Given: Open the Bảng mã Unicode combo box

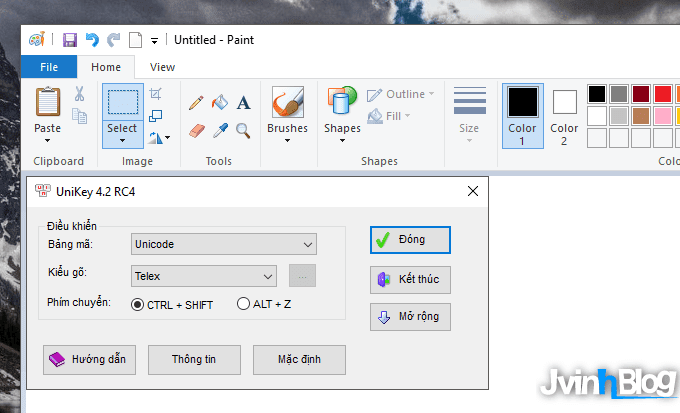Looking at the screenshot, I should point(224,244).
